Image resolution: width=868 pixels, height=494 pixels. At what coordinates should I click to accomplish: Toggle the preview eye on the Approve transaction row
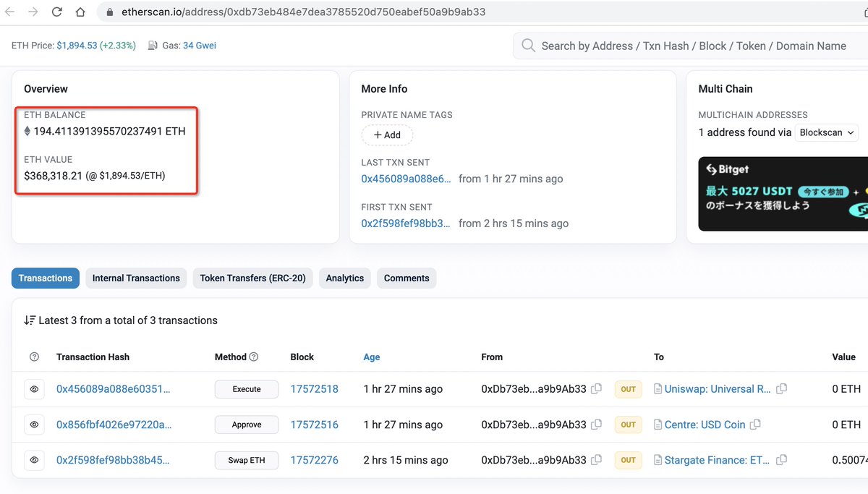coord(34,425)
